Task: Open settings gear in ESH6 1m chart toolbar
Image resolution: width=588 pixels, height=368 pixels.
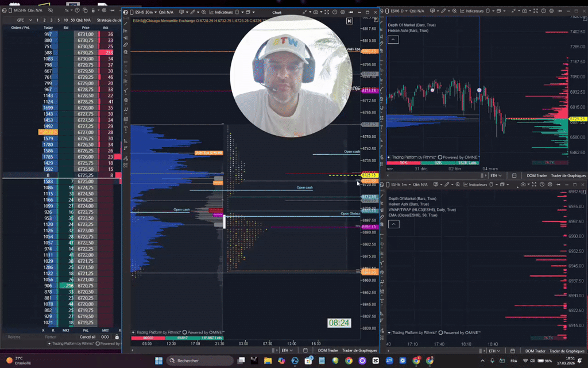Action: 550,185
